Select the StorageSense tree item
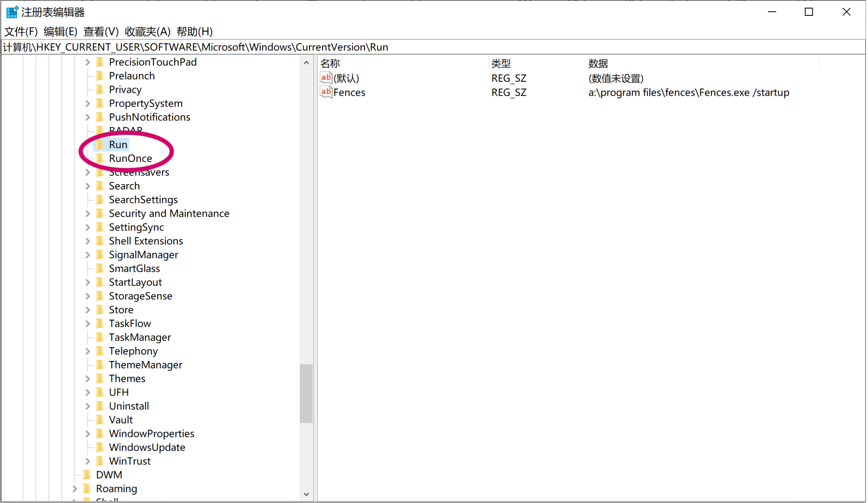Screen dimensions: 868x503 coord(140,296)
